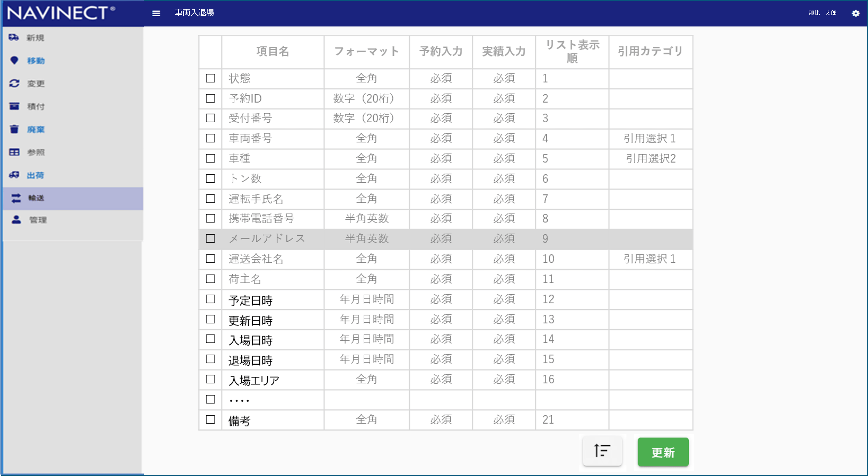Click 年月日時間 format in 予定日時 row

tap(367, 299)
